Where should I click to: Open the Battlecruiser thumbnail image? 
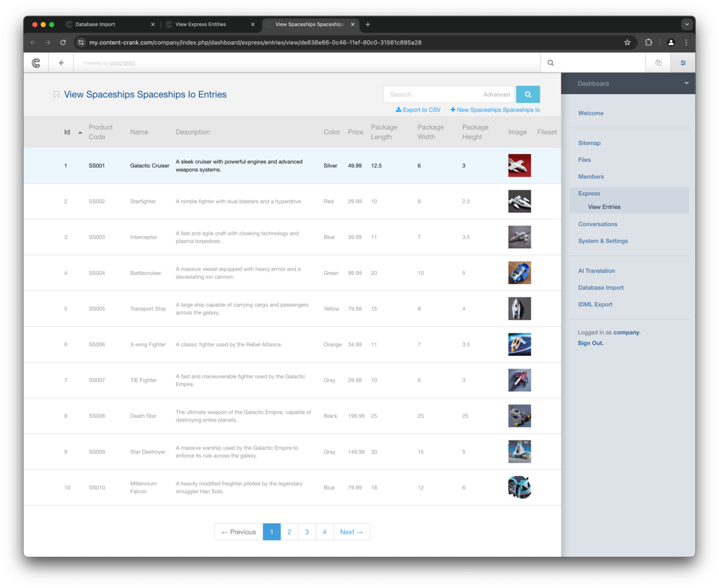519,273
